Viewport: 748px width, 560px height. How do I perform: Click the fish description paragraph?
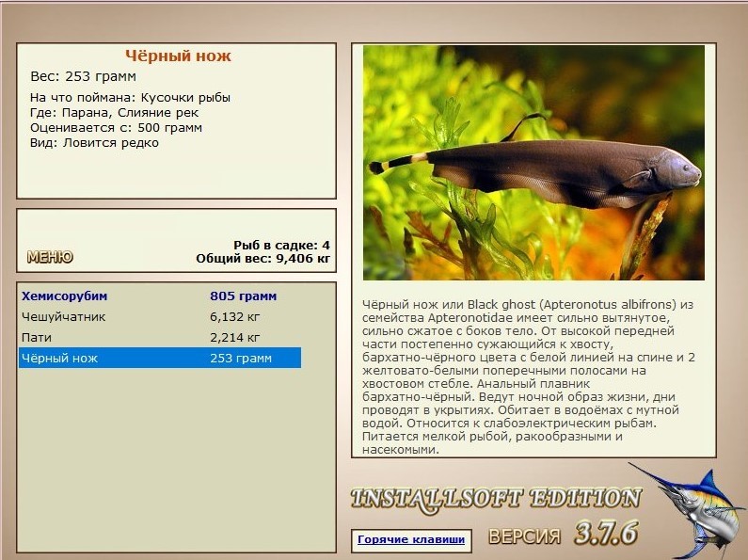[x=527, y=376]
